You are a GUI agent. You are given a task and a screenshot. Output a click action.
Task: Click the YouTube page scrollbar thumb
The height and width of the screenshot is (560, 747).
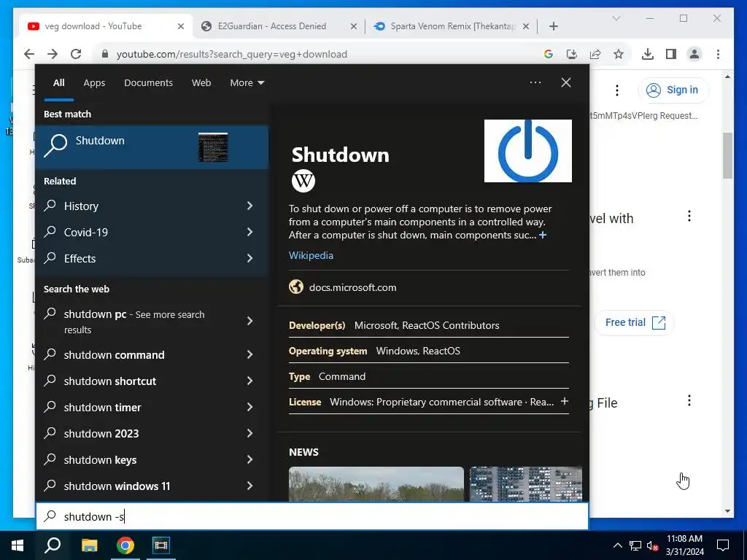727,156
